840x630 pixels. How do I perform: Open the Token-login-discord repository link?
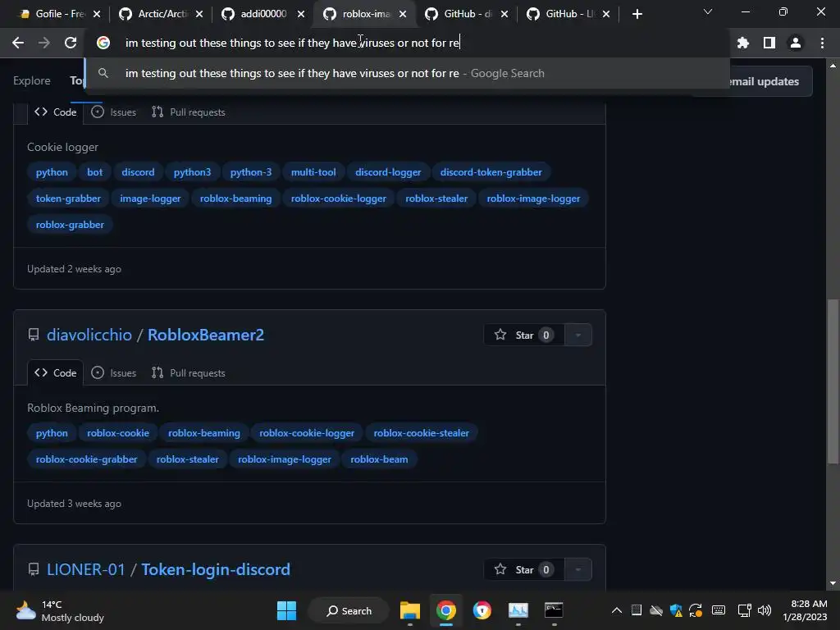(x=216, y=569)
